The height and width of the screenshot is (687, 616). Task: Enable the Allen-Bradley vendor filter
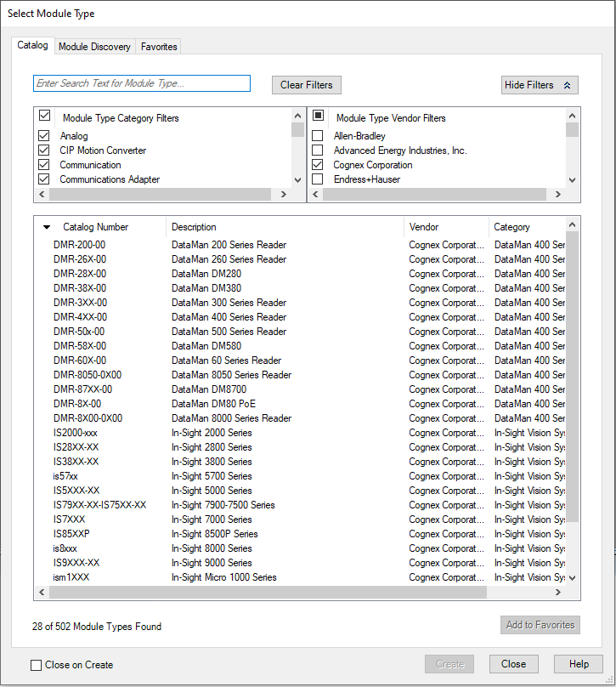(x=318, y=136)
